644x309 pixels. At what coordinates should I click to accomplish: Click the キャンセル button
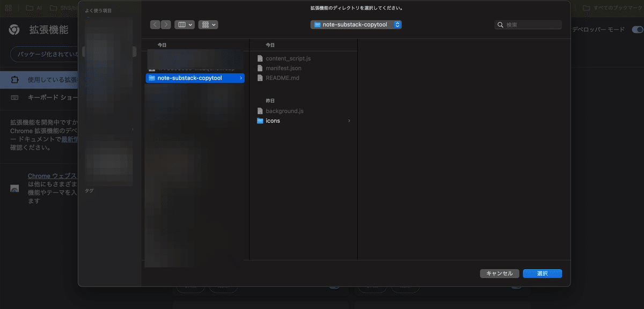[x=500, y=274]
